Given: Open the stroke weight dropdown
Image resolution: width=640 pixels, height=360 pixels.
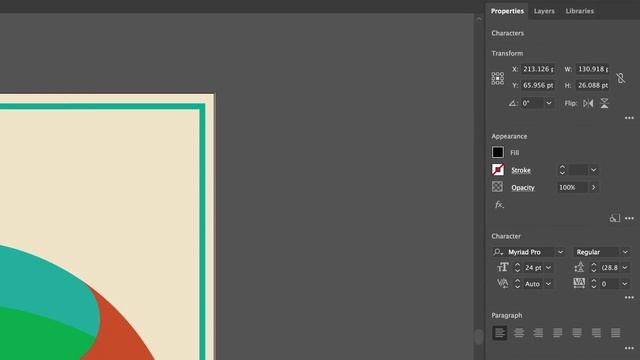Looking at the screenshot, I should (x=593, y=170).
